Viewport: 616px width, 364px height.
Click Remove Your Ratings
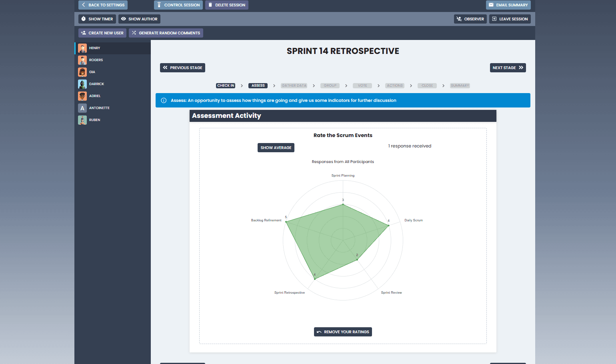[x=343, y=332]
